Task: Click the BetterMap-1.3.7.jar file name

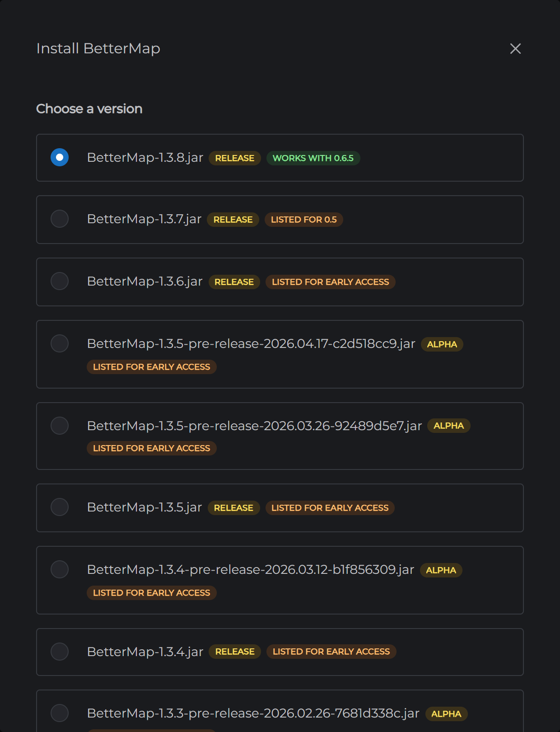Action: point(144,219)
